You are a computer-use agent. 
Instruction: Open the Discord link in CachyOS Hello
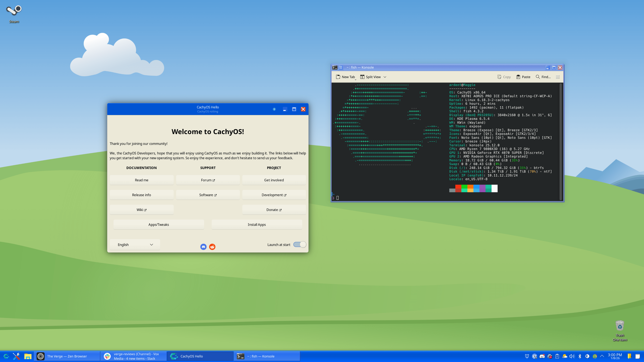point(203,247)
